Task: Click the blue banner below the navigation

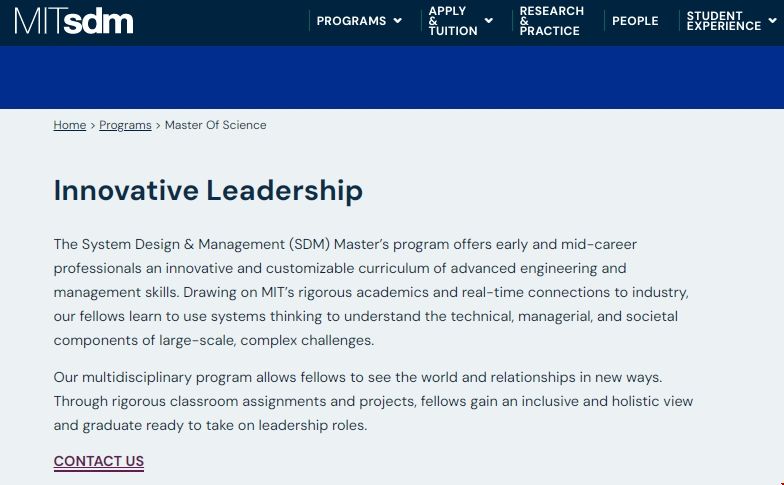Action: [x=392, y=77]
